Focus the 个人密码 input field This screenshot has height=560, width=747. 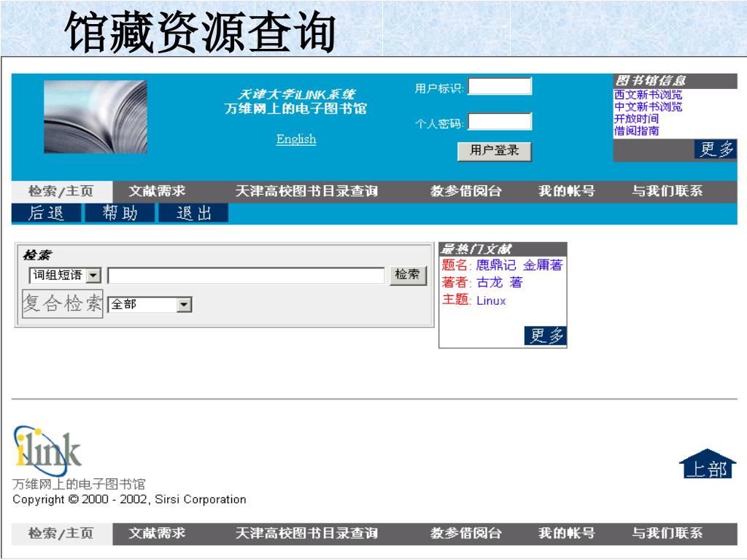[500, 122]
